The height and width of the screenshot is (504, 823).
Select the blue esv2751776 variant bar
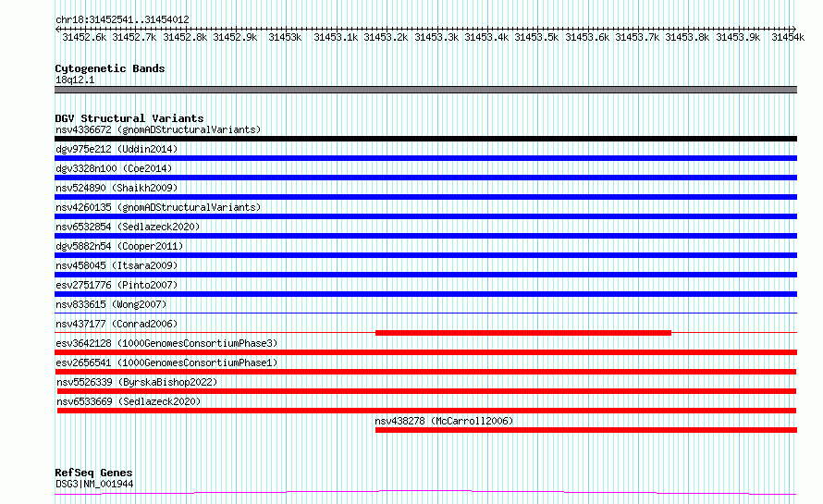click(425, 294)
